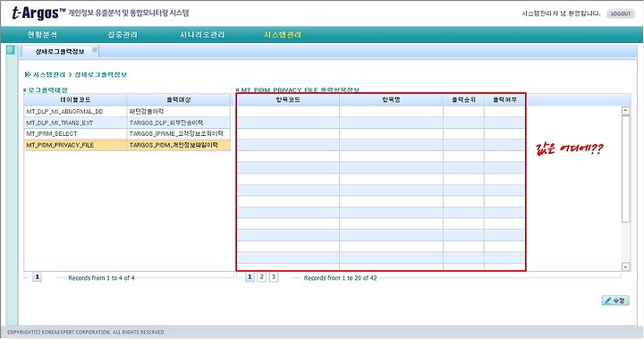Click the 출력순위 column header
Viewport: 644px width, 339px height.
(x=463, y=100)
